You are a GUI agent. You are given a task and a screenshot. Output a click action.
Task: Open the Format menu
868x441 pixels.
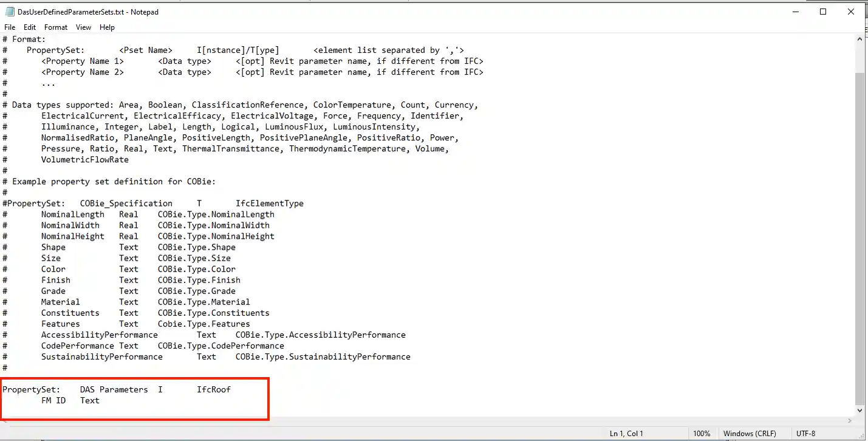coord(55,27)
